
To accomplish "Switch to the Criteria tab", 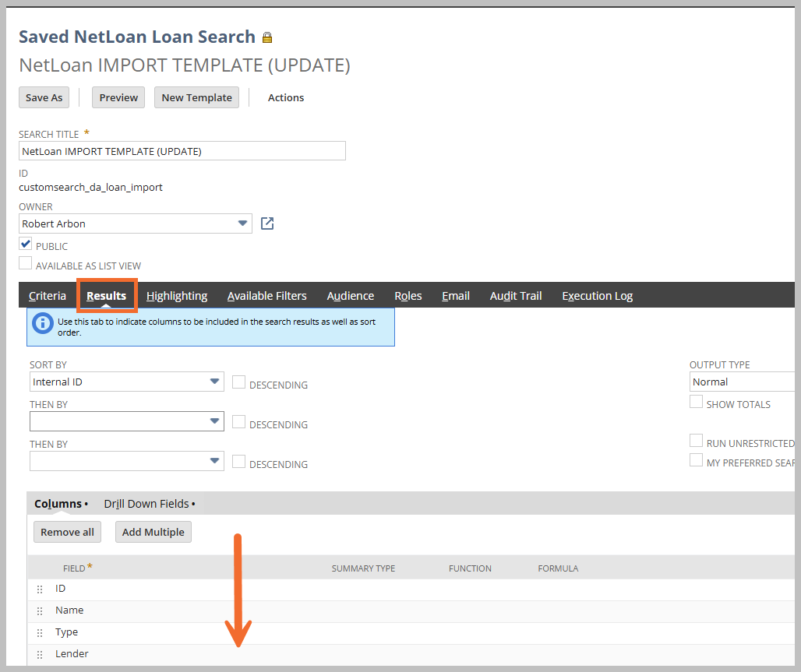I will (x=48, y=296).
